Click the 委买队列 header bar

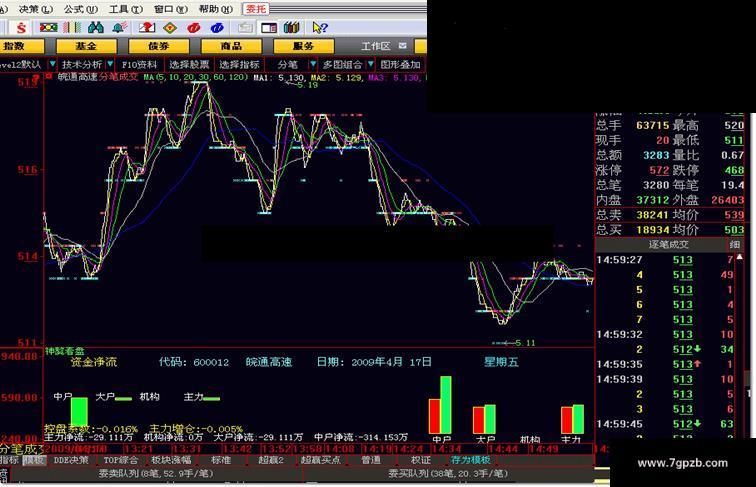pyautogui.click(x=448, y=473)
